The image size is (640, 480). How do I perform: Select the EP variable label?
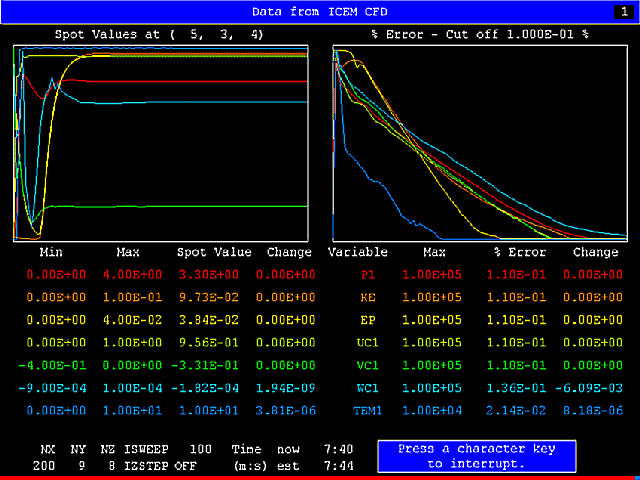(368, 320)
